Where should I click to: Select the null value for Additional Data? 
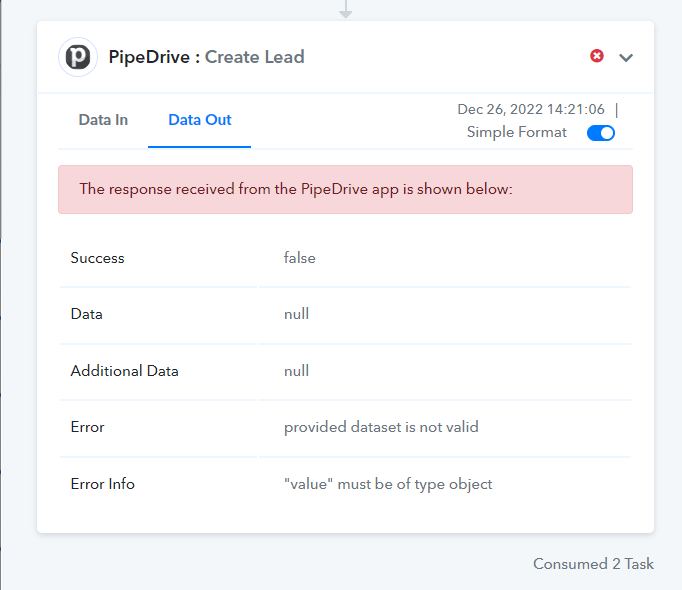pos(296,371)
